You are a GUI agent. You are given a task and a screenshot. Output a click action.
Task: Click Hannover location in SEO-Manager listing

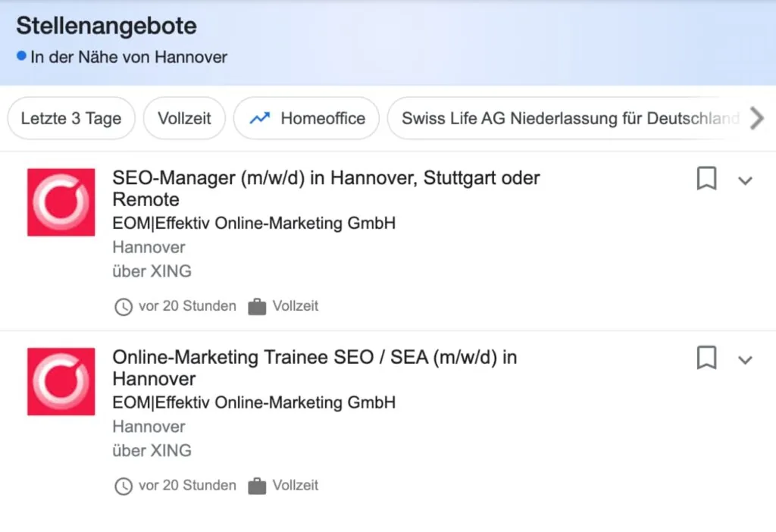click(x=149, y=247)
